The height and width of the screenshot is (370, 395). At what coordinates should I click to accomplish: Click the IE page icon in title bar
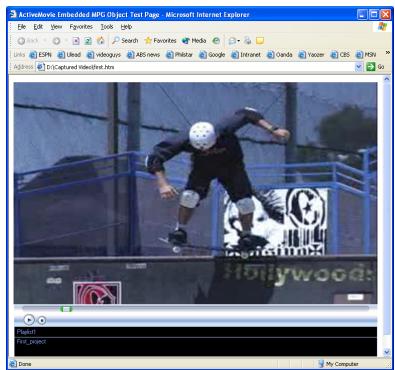(x=13, y=14)
